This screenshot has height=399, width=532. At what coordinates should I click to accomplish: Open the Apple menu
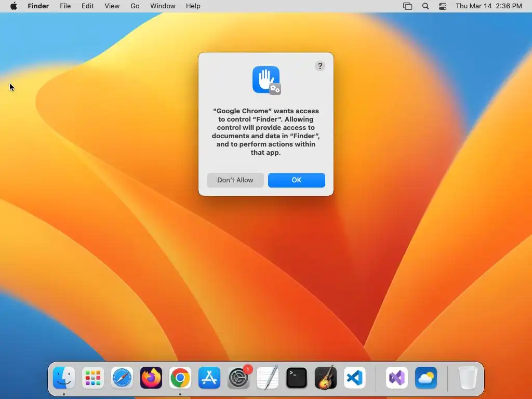coord(14,6)
